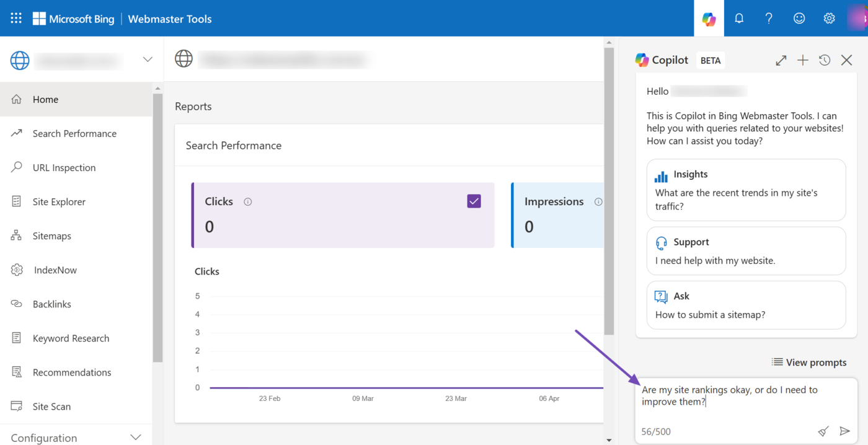The image size is (868, 445).
Task: Open the Microsoft apps grid launcher
Action: click(16, 19)
